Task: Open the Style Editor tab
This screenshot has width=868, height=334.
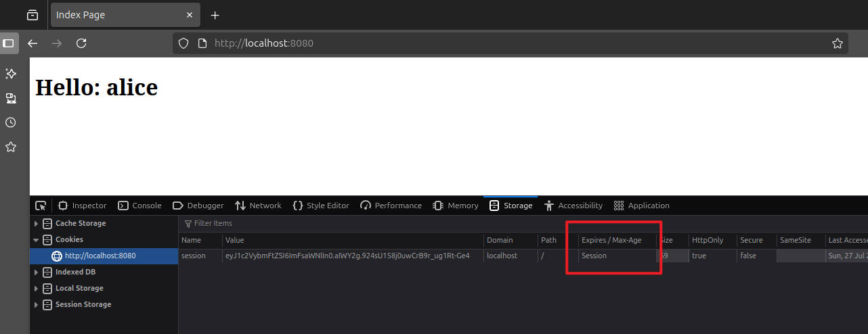Action: click(x=321, y=206)
